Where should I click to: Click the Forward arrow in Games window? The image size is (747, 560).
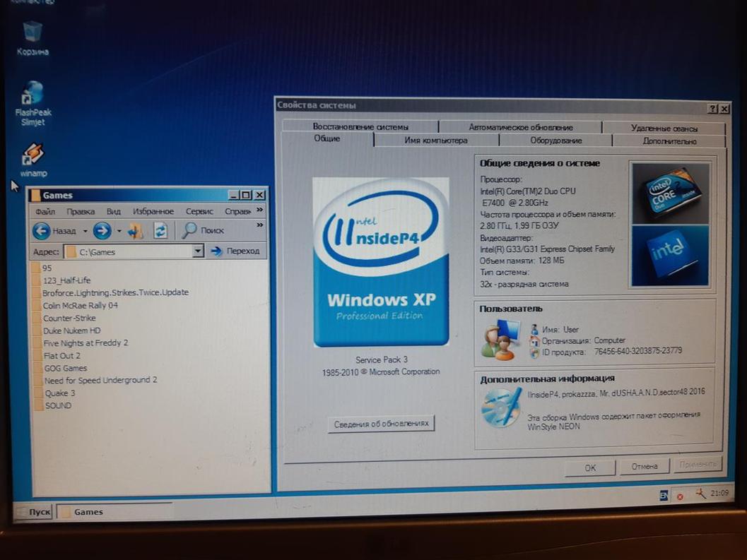pyautogui.click(x=102, y=231)
